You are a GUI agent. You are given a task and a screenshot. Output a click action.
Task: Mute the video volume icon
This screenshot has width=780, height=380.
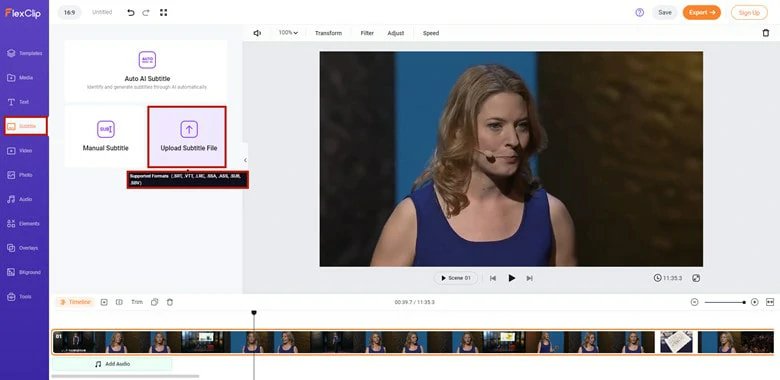coord(257,33)
